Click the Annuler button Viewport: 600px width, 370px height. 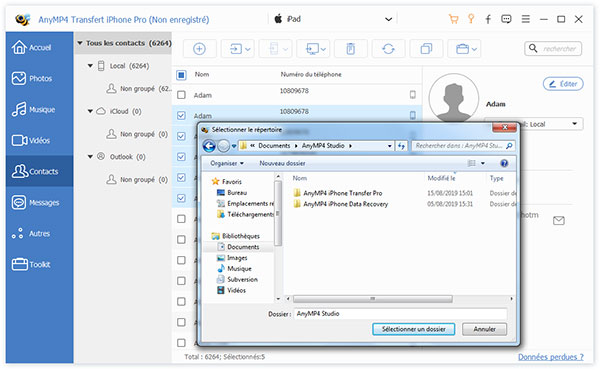pos(484,329)
